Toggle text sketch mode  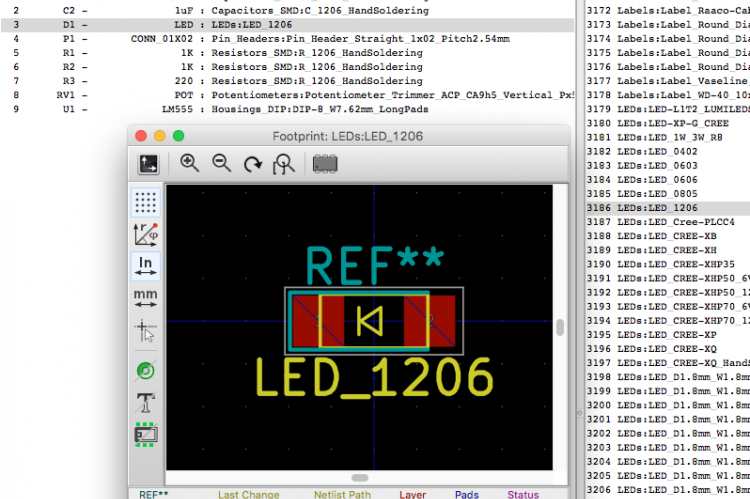pos(145,402)
